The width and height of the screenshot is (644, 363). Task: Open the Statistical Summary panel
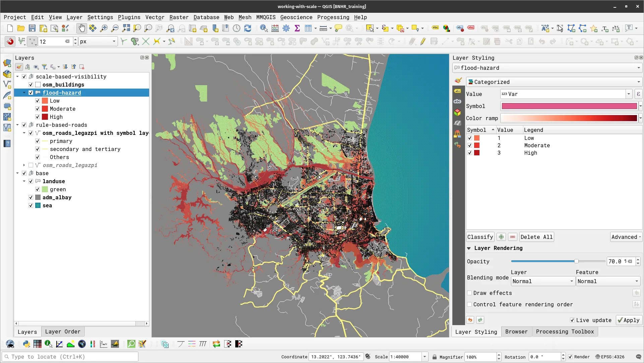click(x=297, y=28)
